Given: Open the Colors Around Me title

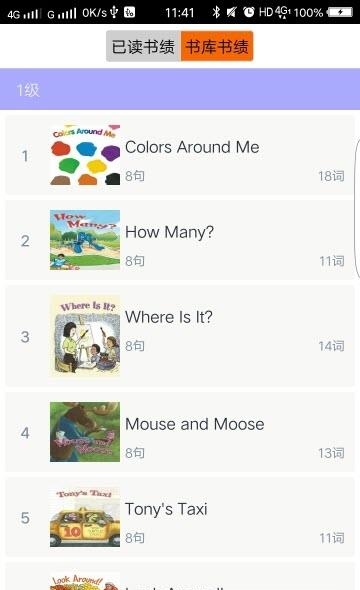Looking at the screenshot, I should pos(192,147).
